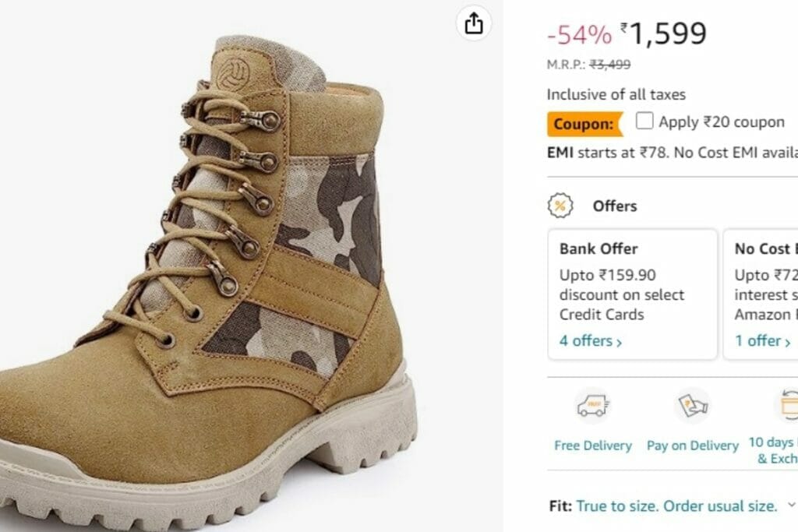The width and height of the screenshot is (798, 532).
Task: Expand the 1 offer link under No Cost EMI
Action: [x=763, y=340]
